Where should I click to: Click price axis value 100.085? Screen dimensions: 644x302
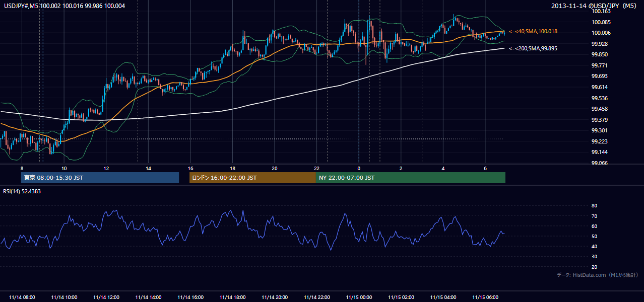602,22
